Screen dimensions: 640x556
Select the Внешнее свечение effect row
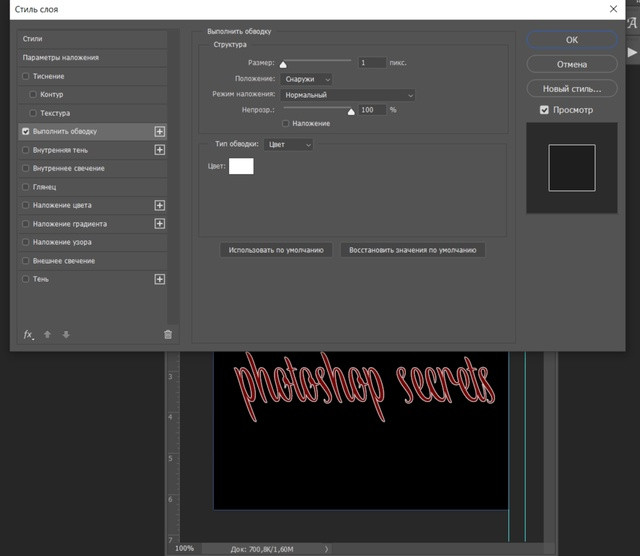point(93,260)
